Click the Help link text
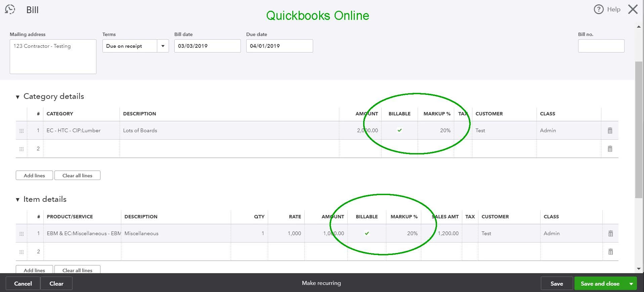This screenshot has height=292, width=644. (613, 9)
